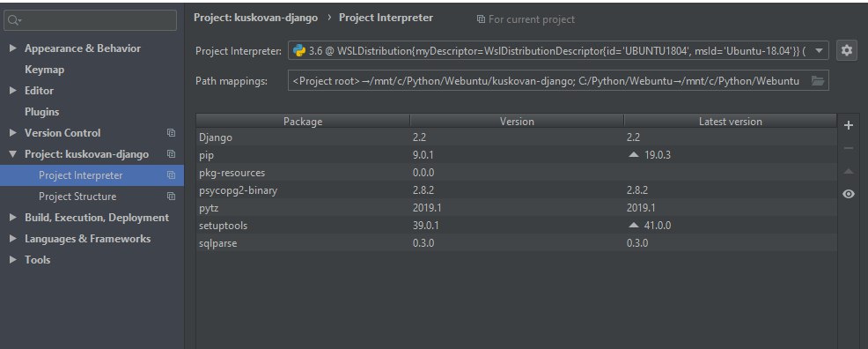
Task: Select the pip package row
Action: (517, 154)
